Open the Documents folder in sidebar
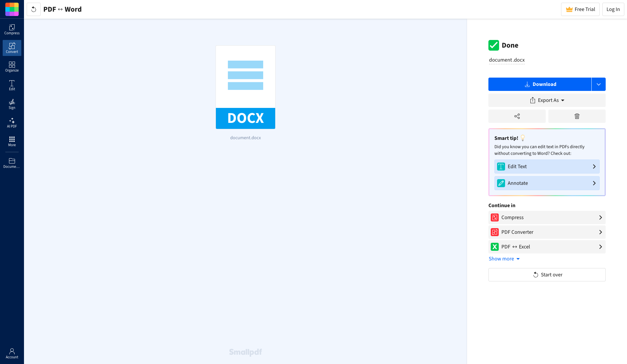 (x=12, y=163)
